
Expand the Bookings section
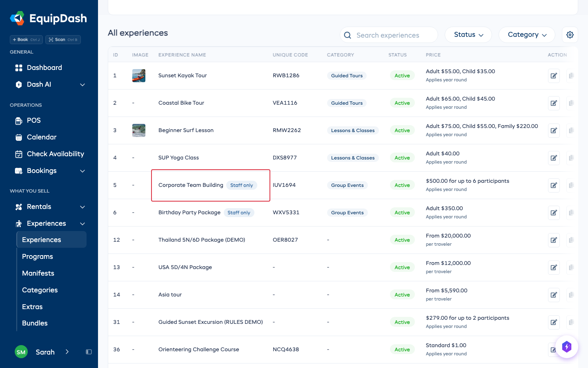coord(82,171)
